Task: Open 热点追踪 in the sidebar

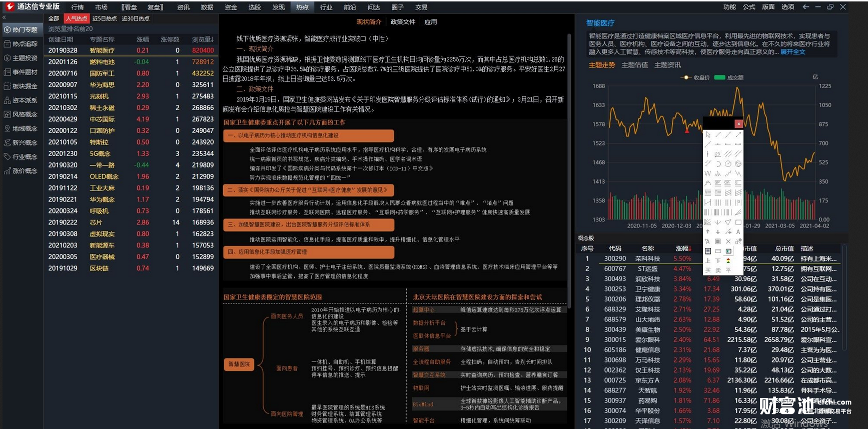Action: [21, 44]
